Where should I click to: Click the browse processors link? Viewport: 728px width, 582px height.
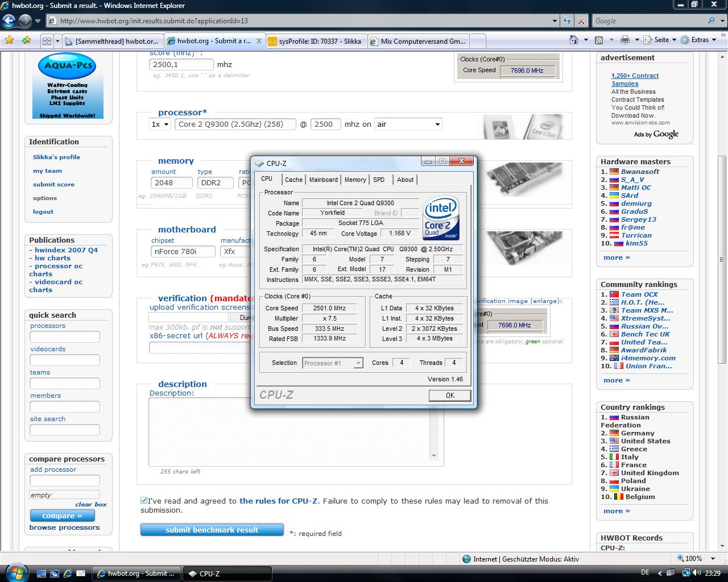(x=64, y=527)
